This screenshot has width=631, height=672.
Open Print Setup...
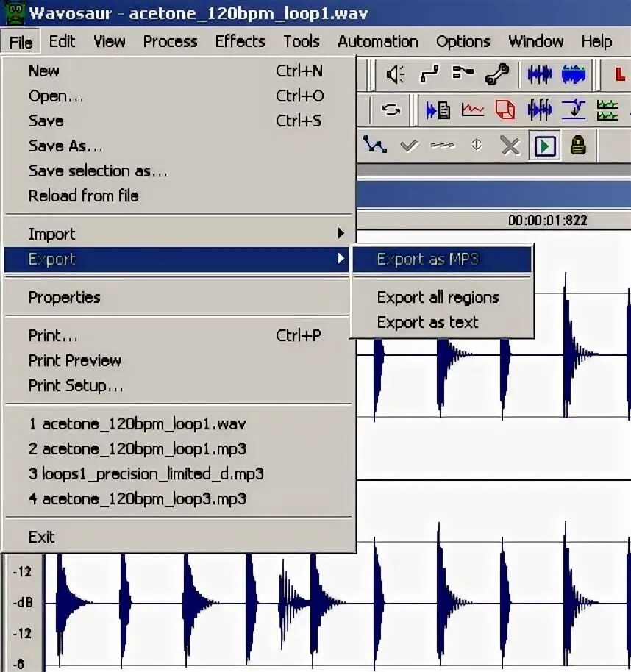click(178, 386)
